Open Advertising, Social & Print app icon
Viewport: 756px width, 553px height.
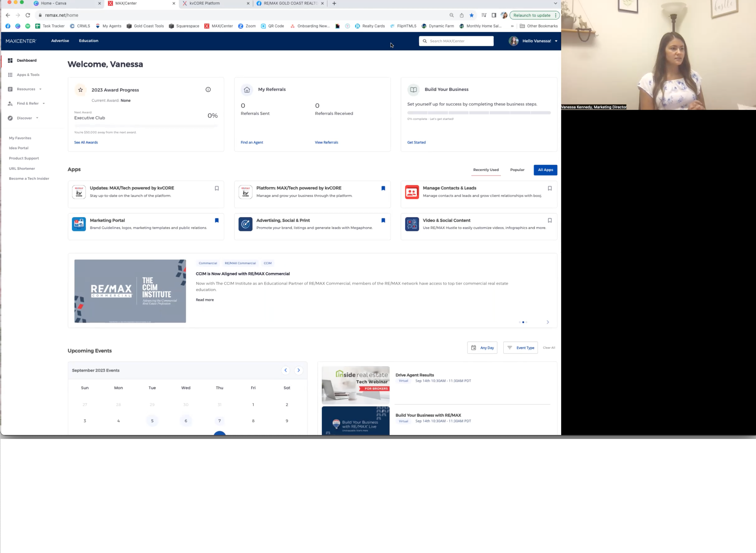pos(246,224)
